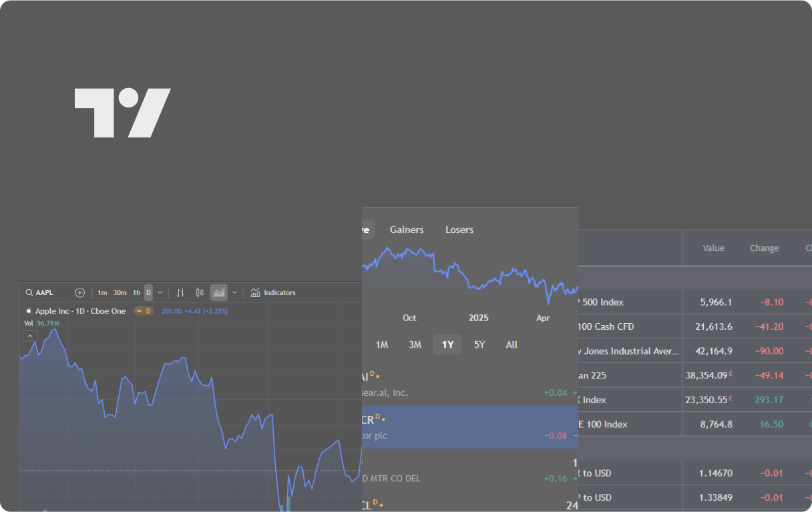Set mini chart range to 3M
This screenshot has width=812, height=512.
(x=415, y=344)
